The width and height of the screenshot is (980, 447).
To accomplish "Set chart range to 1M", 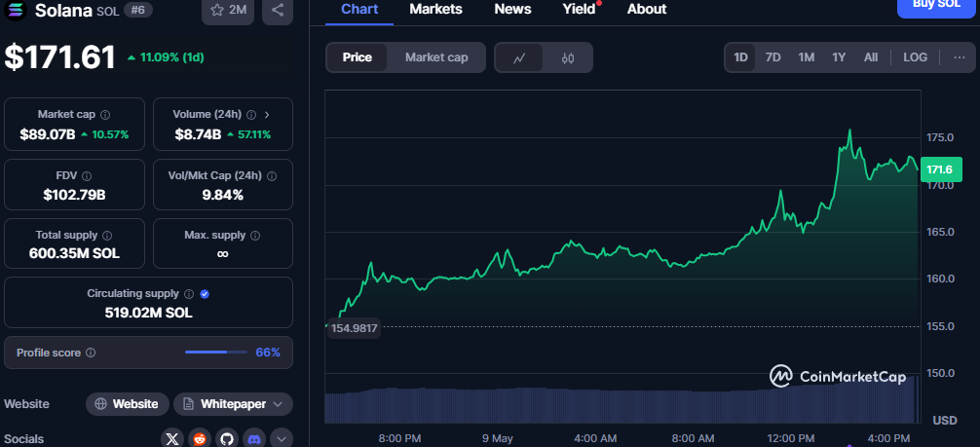I will tap(807, 57).
